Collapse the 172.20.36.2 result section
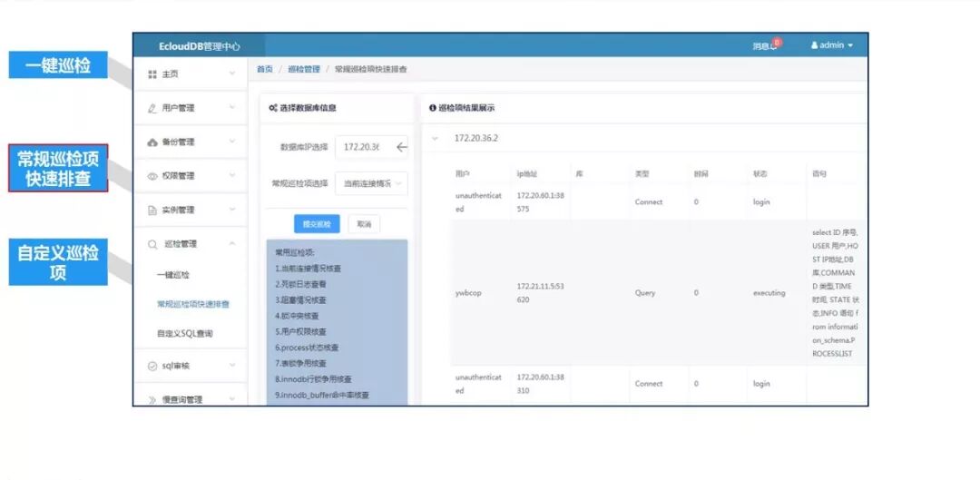This screenshot has height=480, width=980. pos(436,138)
